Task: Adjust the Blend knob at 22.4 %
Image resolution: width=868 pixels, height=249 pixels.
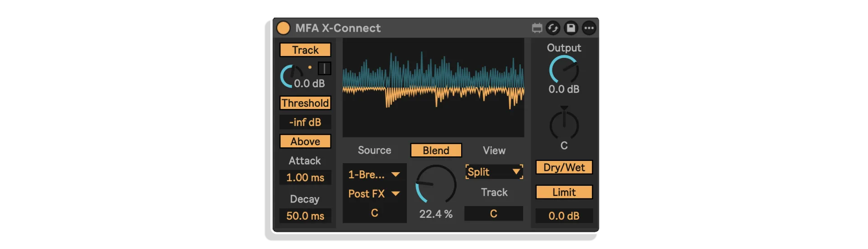Action: tap(436, 184)
